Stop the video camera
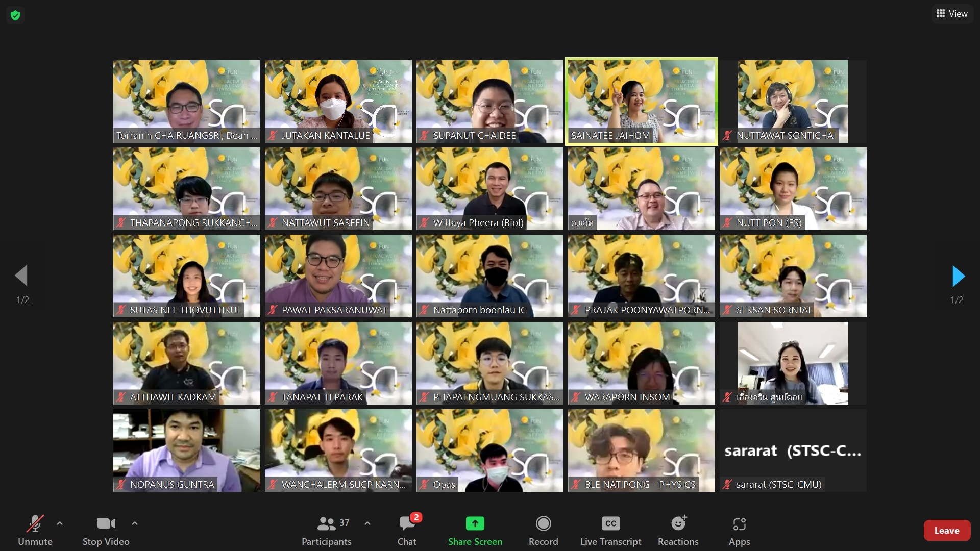 (106, 530)
